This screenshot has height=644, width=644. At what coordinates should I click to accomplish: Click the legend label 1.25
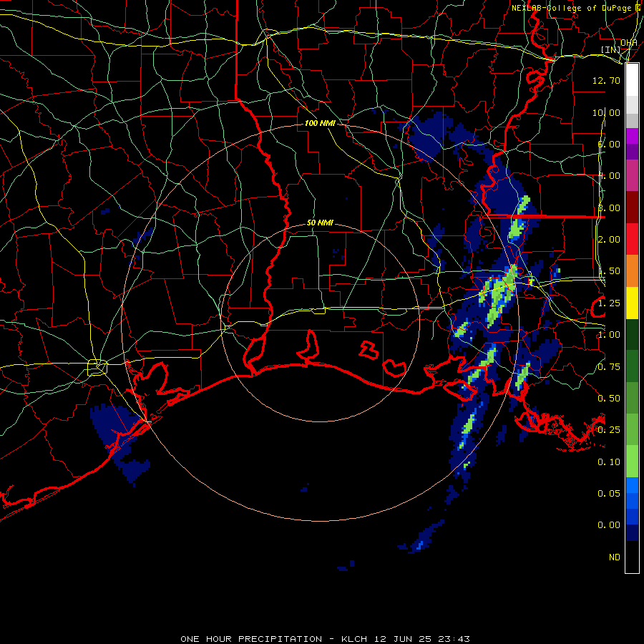coord(609,303)
